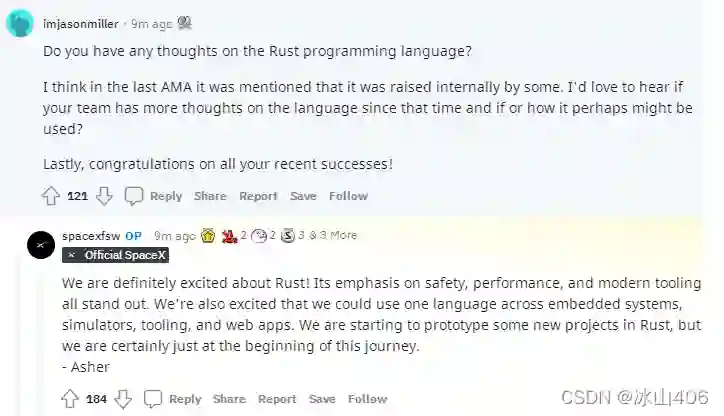Downvote the spacexfsw reply

coord(123,399)
